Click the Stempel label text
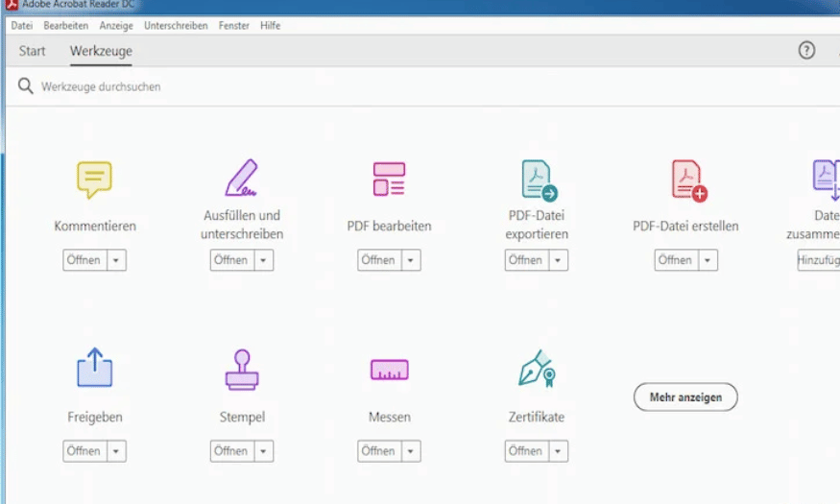Viewport: 840px width, 504px height. 242,417
